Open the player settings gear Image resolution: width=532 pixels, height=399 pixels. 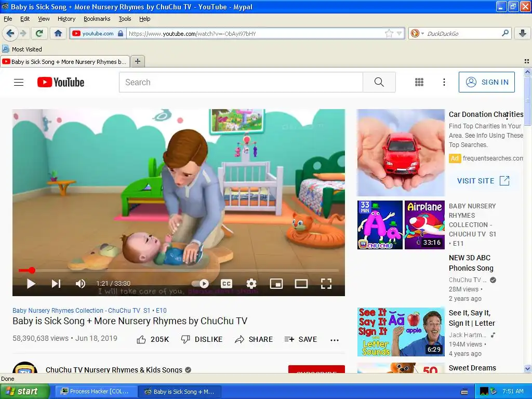251,284
